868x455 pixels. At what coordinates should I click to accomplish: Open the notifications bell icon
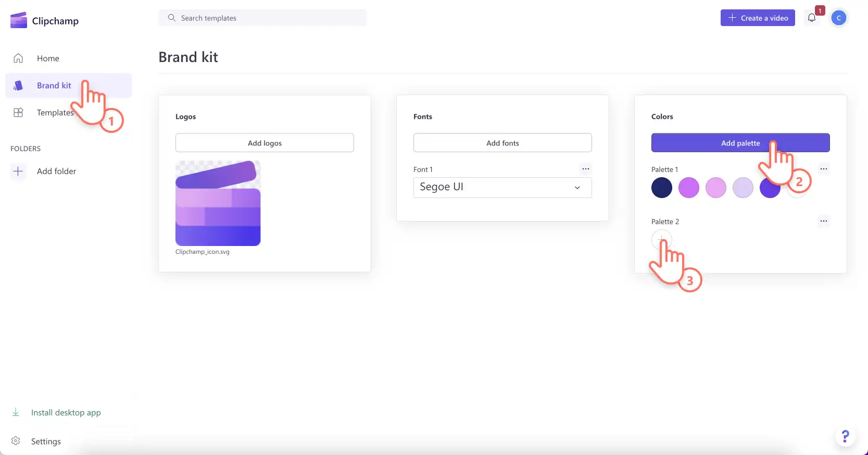click(812, 18)
